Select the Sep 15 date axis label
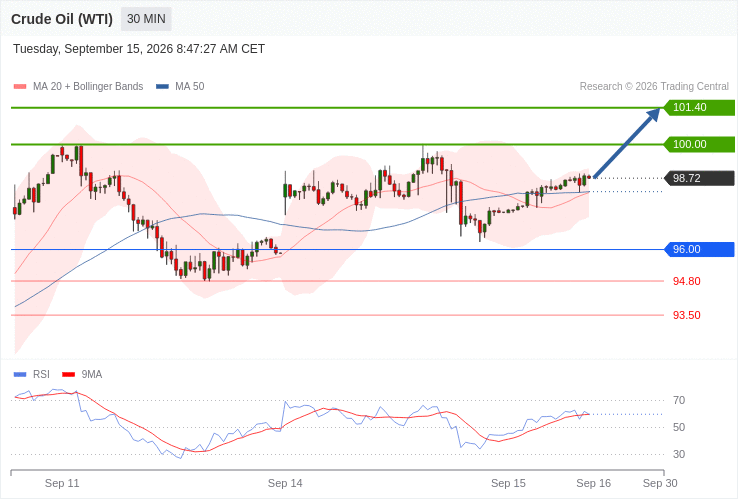 pyautogui.click(x=508, y=484)
